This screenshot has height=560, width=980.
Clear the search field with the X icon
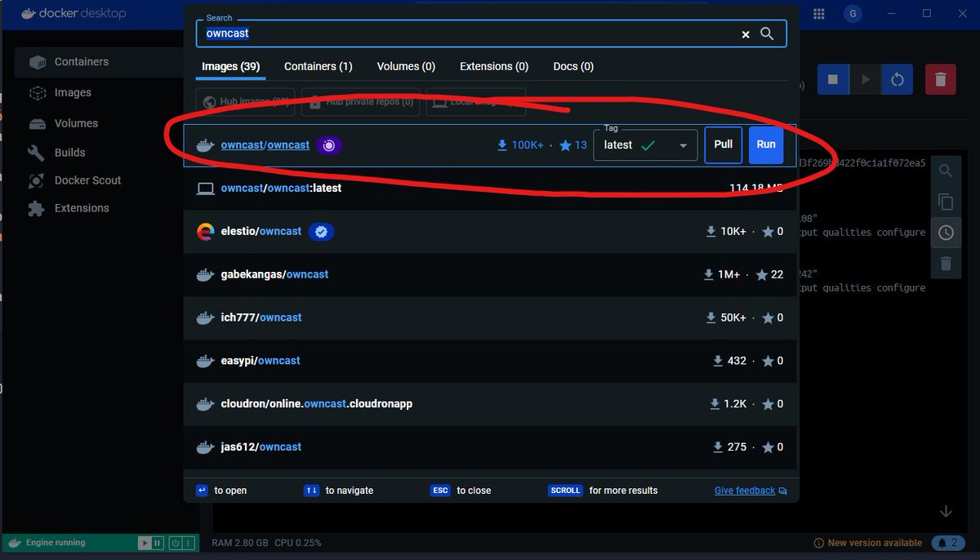coord(745,34)
